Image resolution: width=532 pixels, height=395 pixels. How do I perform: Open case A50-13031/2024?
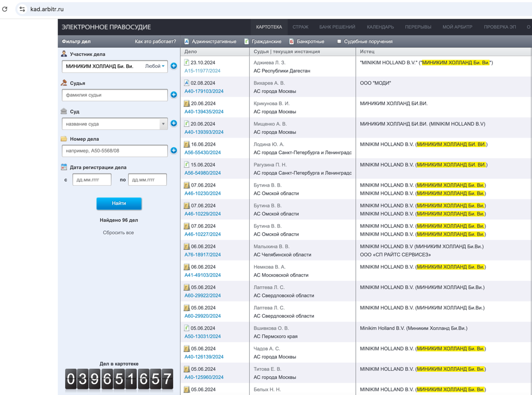pos(203,336)
